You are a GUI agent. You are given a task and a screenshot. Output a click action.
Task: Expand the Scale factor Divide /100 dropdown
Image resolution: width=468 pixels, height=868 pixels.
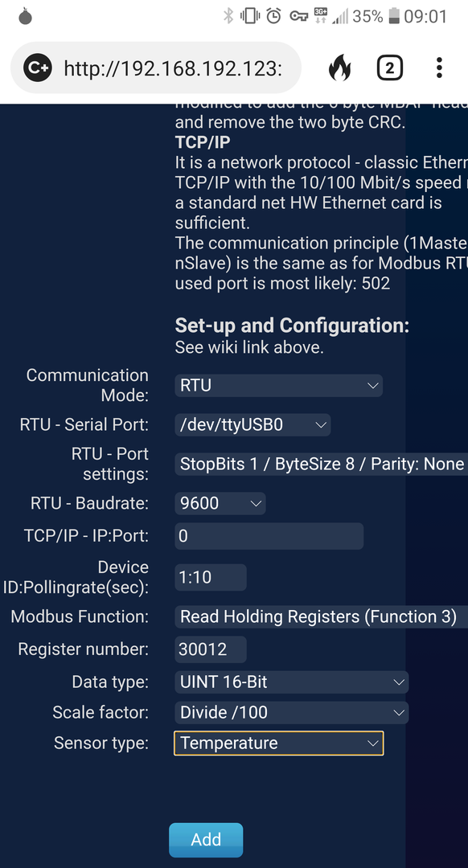291,712
